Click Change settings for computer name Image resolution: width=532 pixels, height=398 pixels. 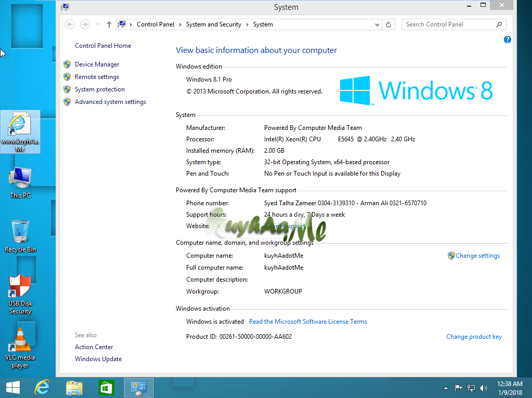(x=477, y=256)
